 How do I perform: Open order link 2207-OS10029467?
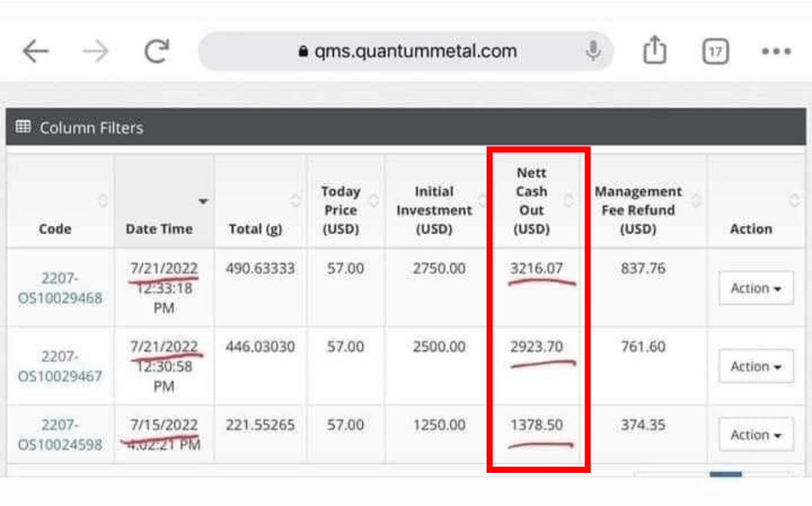tap(60, 366)
